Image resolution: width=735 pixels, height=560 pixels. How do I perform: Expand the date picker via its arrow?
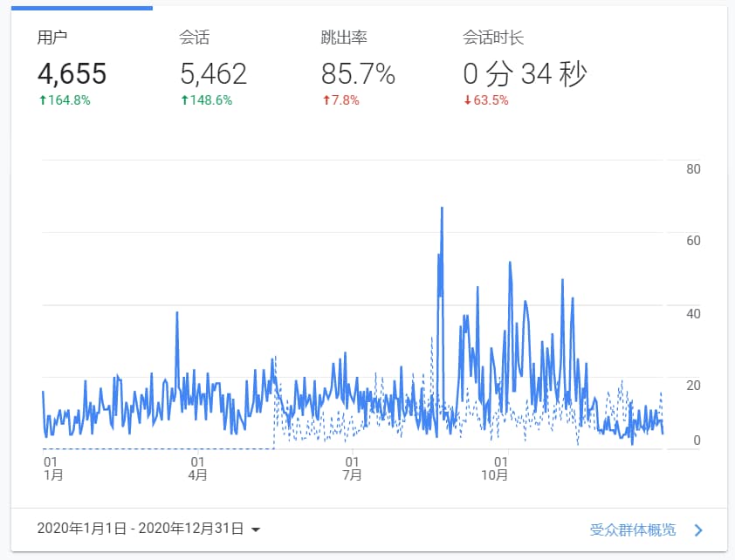(254, 529)
